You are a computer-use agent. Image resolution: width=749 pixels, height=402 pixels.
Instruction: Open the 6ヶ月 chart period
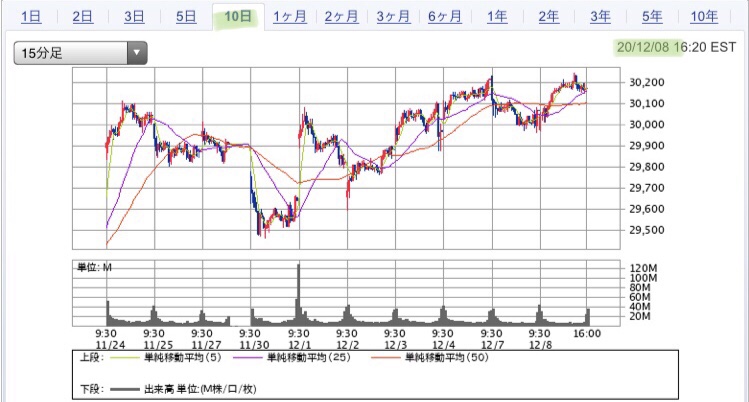click(444, 17)
